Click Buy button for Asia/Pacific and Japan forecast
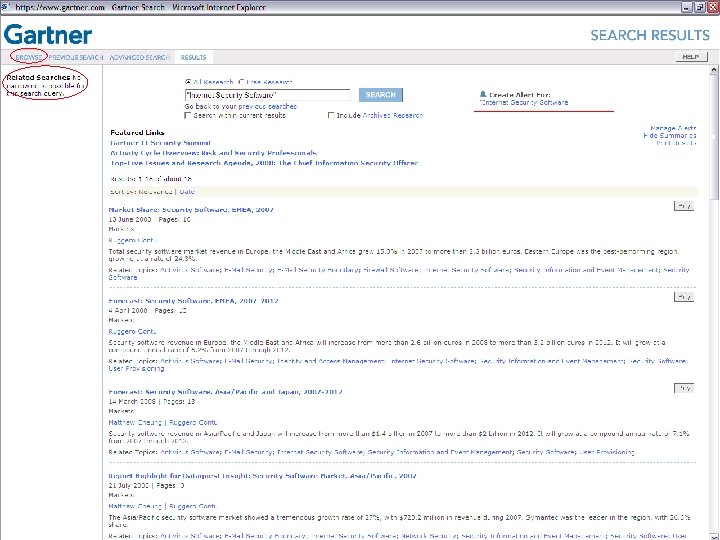The width and height of the screenshot is (720, 540). click(x=684, y=388)
